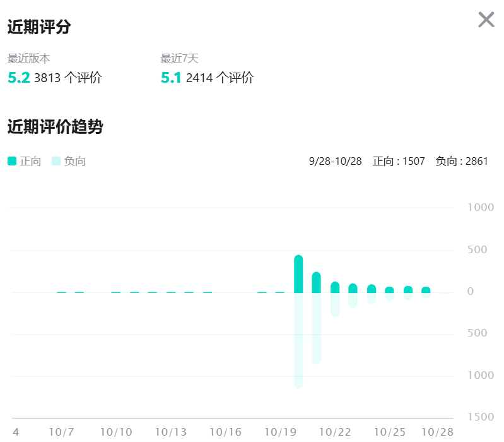The width and height of the screenshot is (504, 442).
Task: Click the 负向 legend color swatch
Action: [x=56, y=161]
